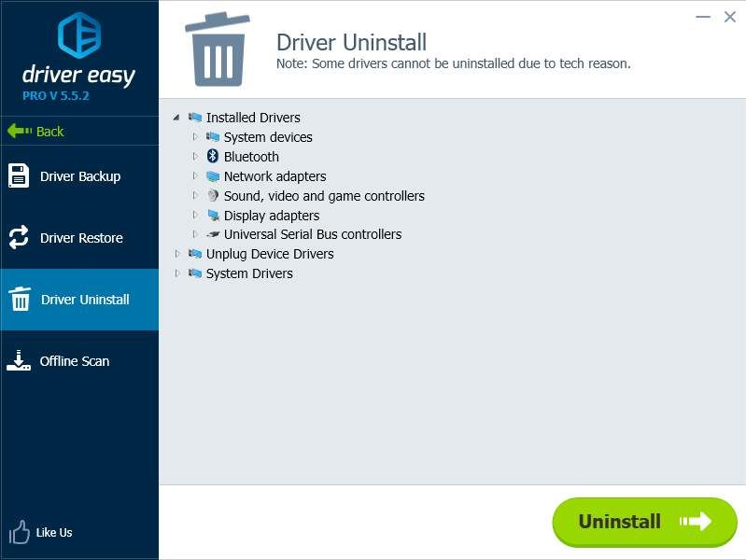Expand the System Drivers node

pos(177,273)
